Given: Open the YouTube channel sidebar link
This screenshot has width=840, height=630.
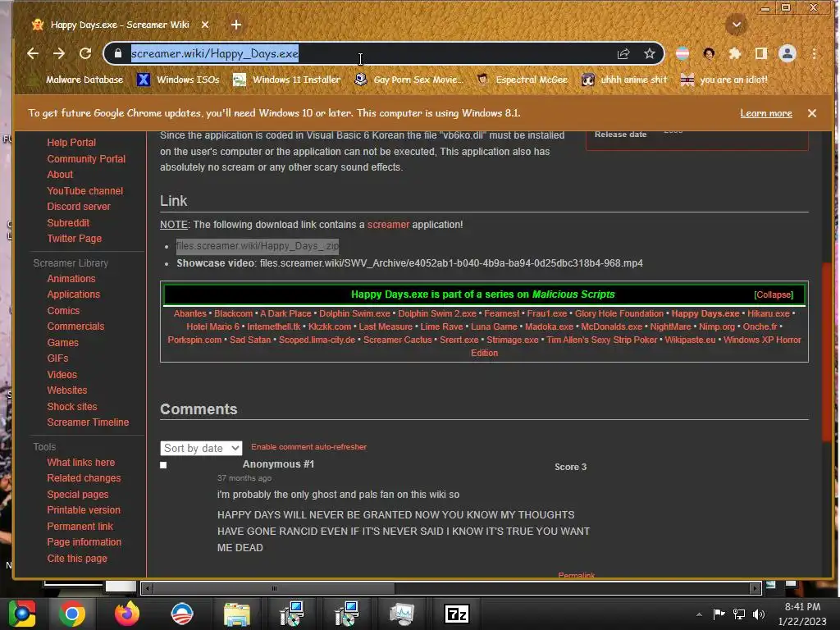Looking at the screenshot, I should (x=85, y=190).
